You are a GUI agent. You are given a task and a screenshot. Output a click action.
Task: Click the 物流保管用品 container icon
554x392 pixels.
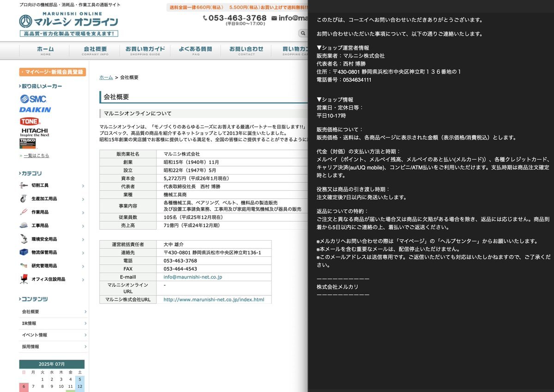(x=24, y=253)
